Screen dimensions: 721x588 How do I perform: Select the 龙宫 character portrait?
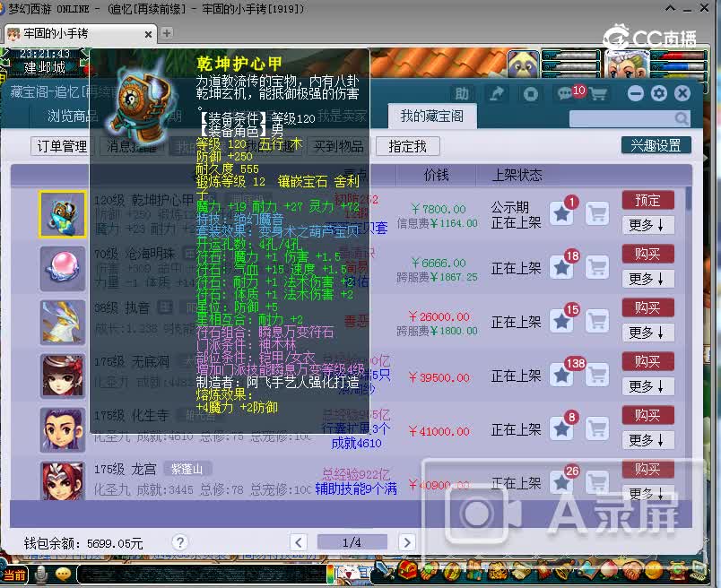63,480
